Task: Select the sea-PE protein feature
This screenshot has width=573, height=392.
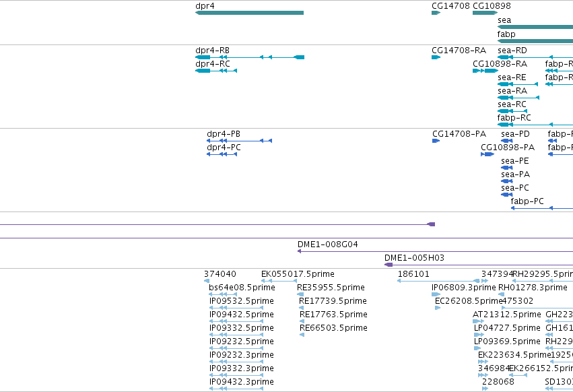Action: [x=507, y=168]
